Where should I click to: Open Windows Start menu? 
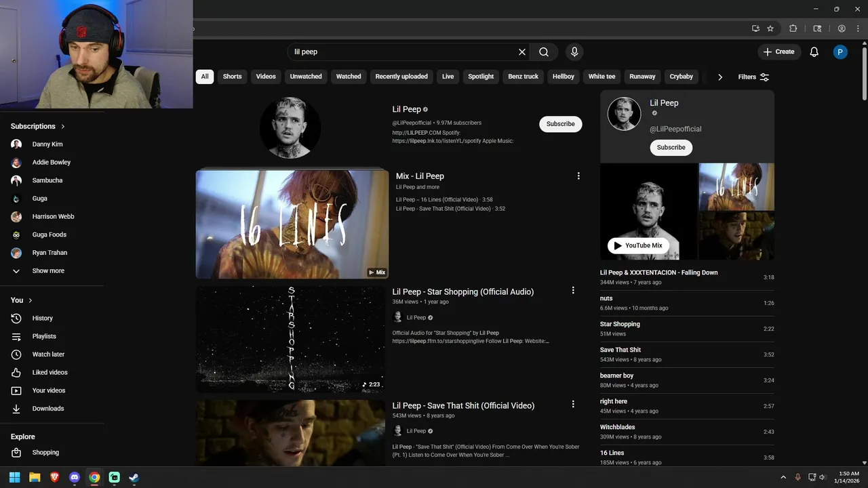(14, 477)
